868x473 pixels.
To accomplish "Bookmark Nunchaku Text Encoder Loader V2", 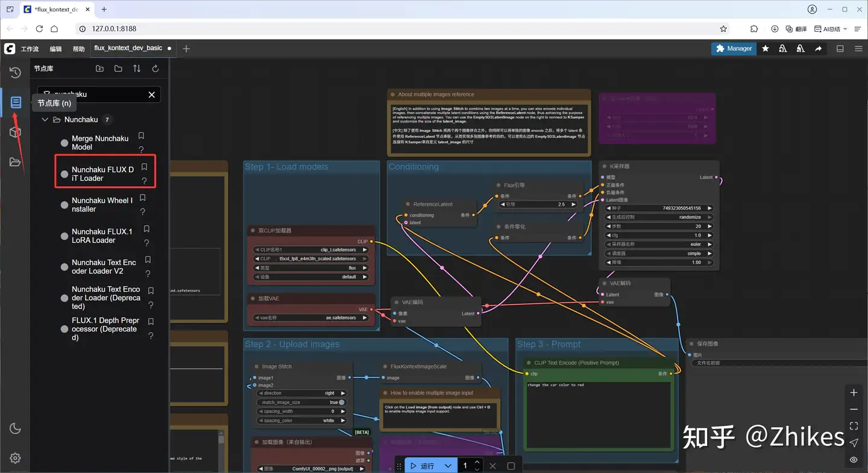I will pyautogui.click(x=148, y=260).
